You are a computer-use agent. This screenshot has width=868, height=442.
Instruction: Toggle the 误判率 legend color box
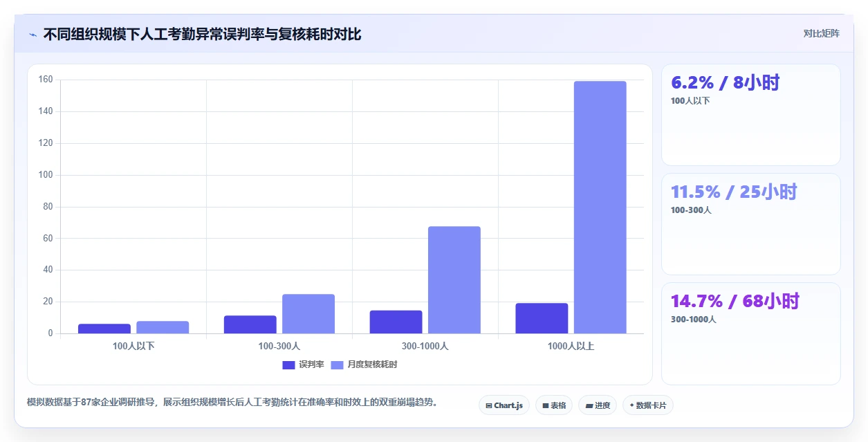click(x=288, y=365)
